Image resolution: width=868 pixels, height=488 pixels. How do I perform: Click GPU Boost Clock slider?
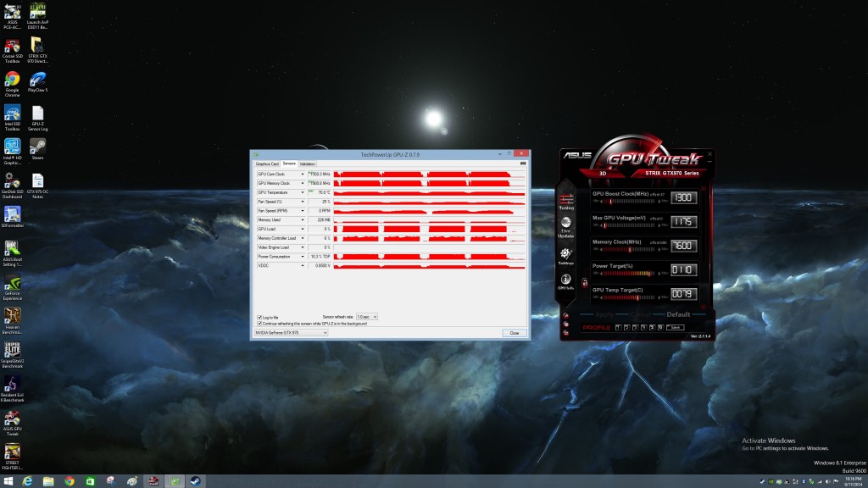coord(631,202)
